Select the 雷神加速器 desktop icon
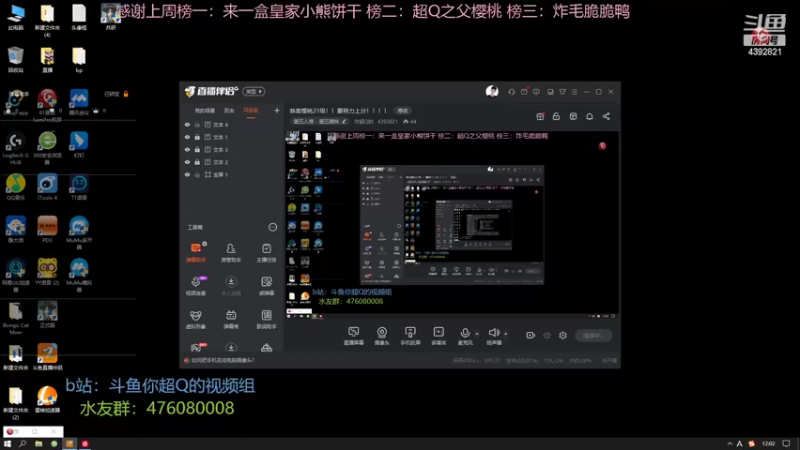800x450 pixels. (47, 399)
